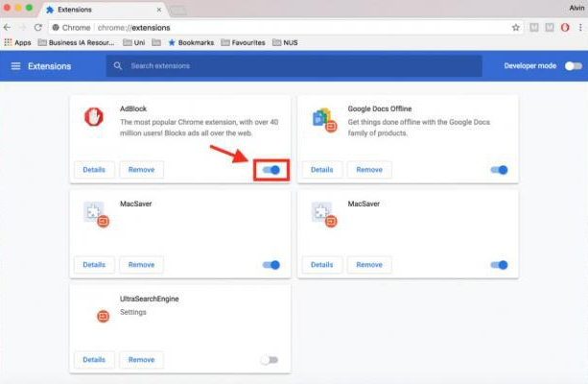Bookmark this page with the star icon

[516, 28]
